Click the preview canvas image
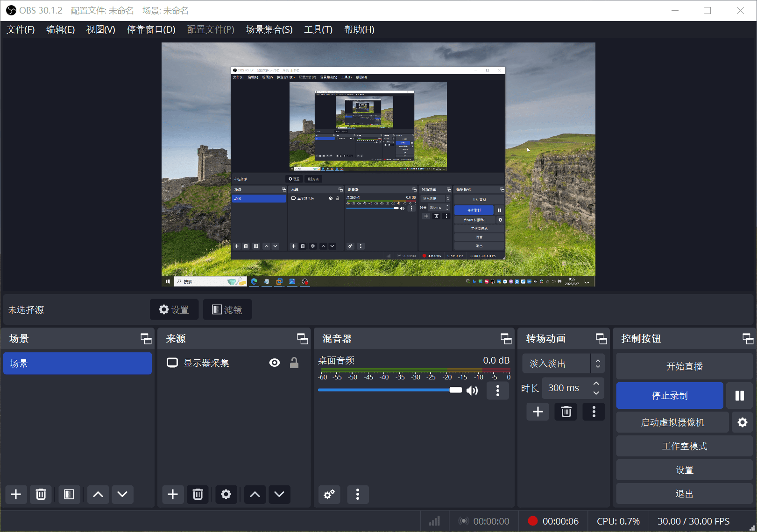Screen dimensions: 757x532 click(378, 164)
